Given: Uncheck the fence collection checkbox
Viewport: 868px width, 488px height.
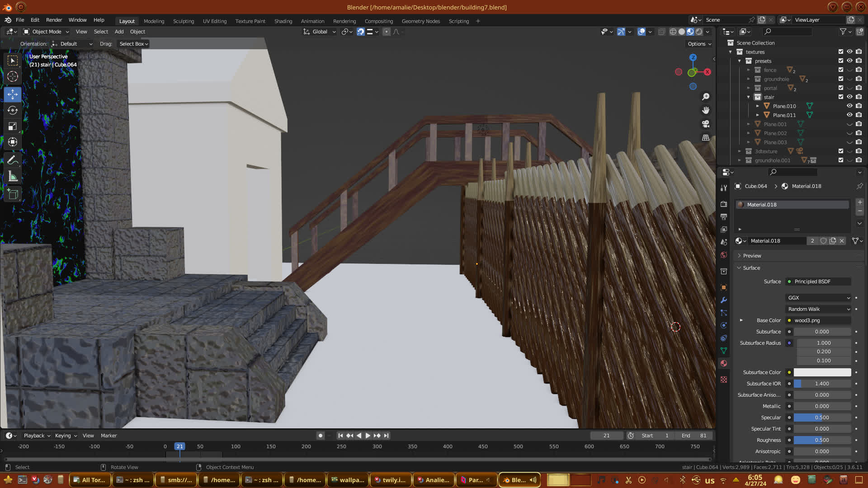Looking at the screenshot, I should coord(840,70).
